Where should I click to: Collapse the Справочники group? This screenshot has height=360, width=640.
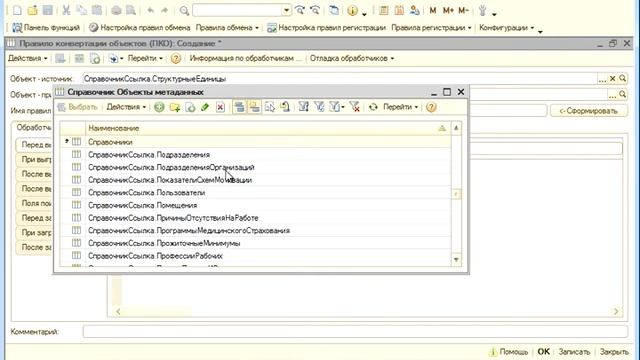point(67,141)
